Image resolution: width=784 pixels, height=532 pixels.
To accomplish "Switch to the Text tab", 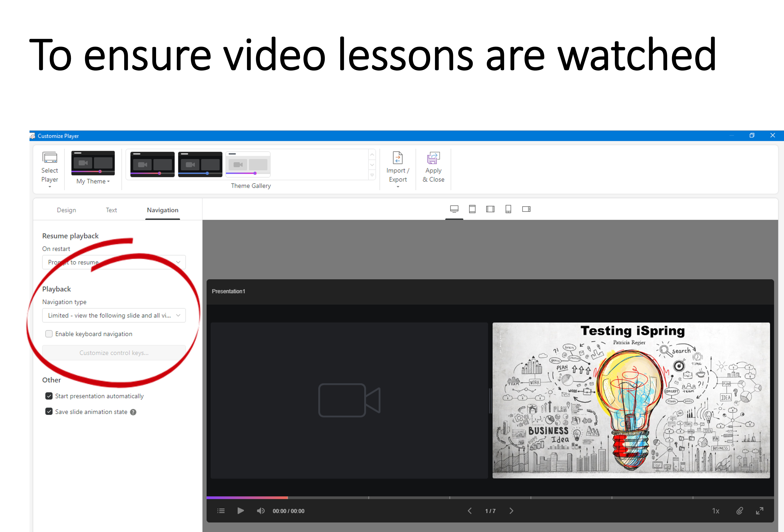I will pyautogui.click(x=111, y=210).
